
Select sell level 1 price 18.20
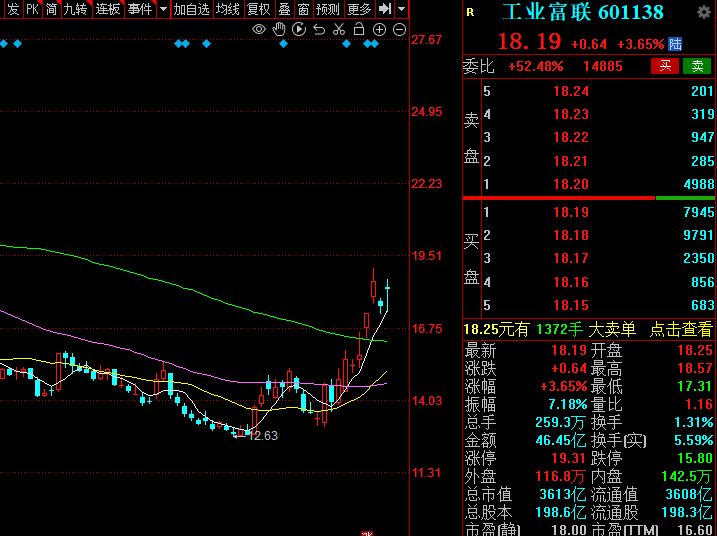[x=571, y=184]
